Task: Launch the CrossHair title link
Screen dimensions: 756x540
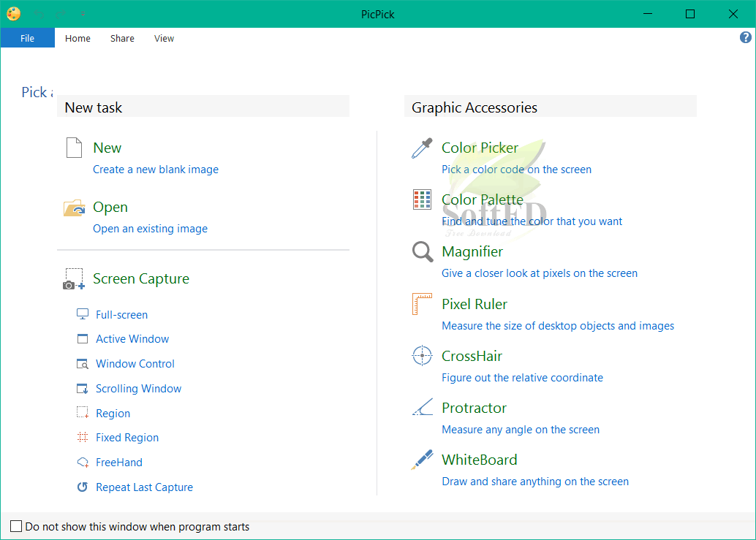Action: tap(472, 356)
